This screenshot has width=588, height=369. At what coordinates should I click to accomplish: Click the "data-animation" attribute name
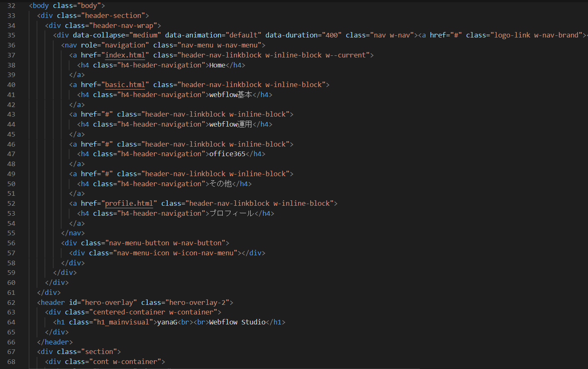click(193, 35)
